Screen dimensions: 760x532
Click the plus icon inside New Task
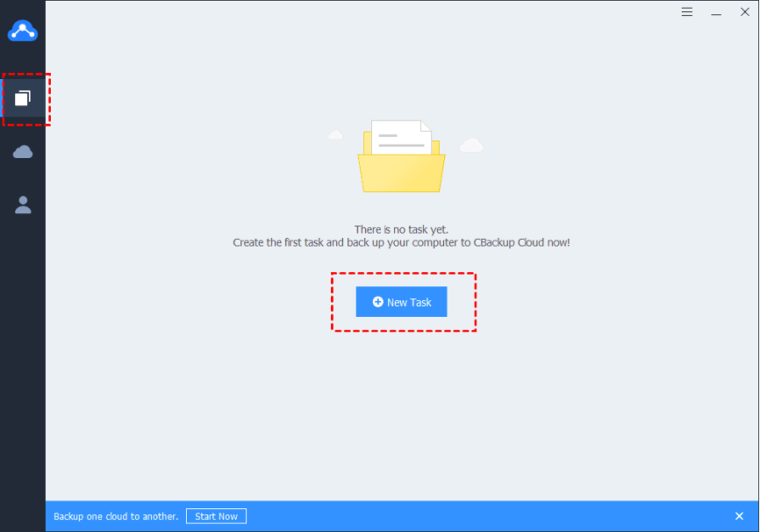click(x=377, y=302)
